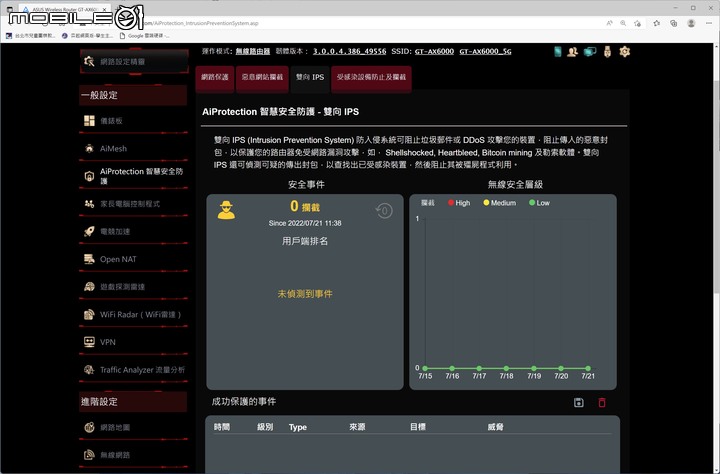Screen dimensions: 720x474
Task: Click the Since 2022/07/21 11:38 text
Action: (x=305, y=223)
